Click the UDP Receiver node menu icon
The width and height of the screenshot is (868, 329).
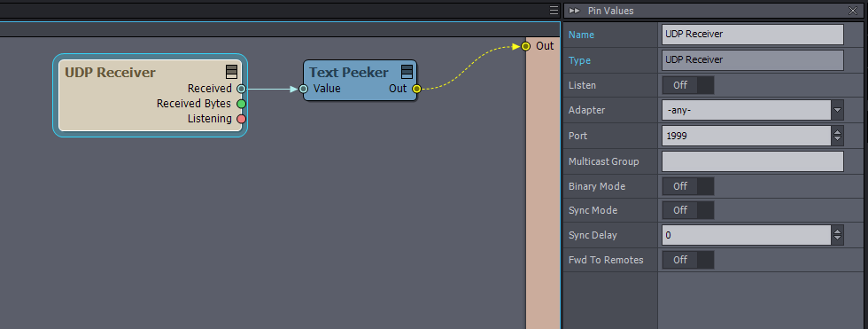(231, 72)
